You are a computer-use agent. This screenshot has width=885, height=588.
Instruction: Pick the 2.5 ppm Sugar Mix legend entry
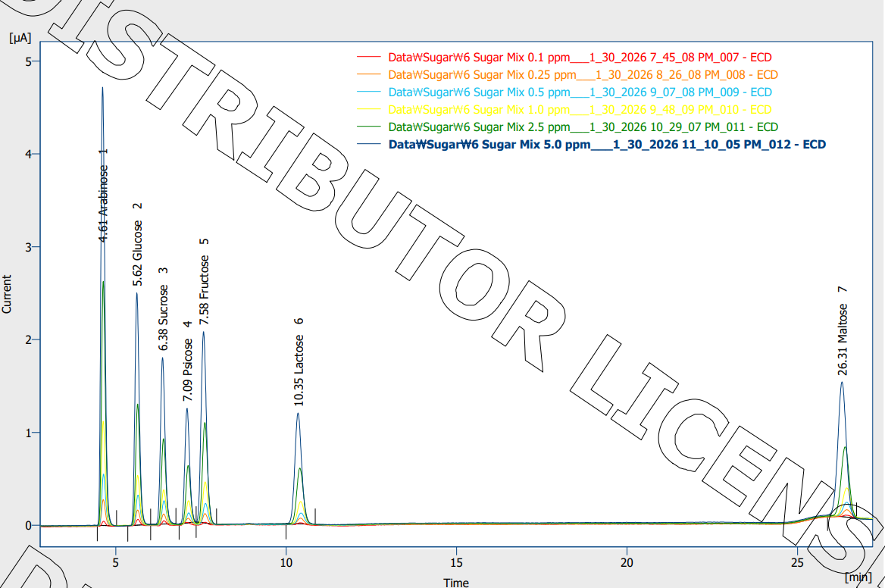[583, 127]
